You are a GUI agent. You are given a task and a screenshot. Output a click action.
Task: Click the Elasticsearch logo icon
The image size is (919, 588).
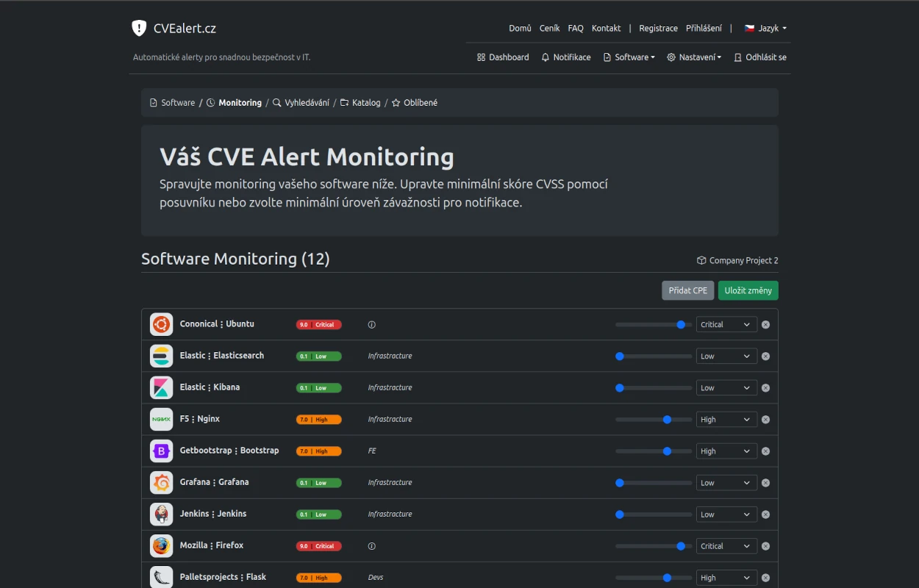coord(161,355)
